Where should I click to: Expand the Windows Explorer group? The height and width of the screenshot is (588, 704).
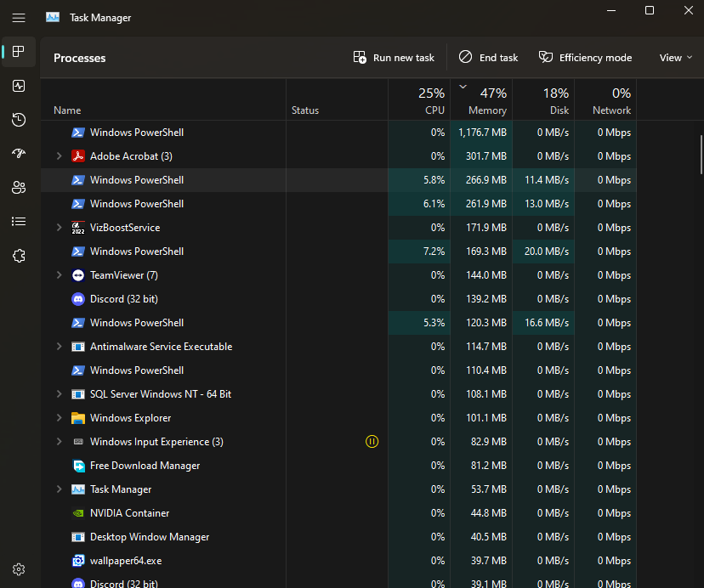(x=59, y=418)
